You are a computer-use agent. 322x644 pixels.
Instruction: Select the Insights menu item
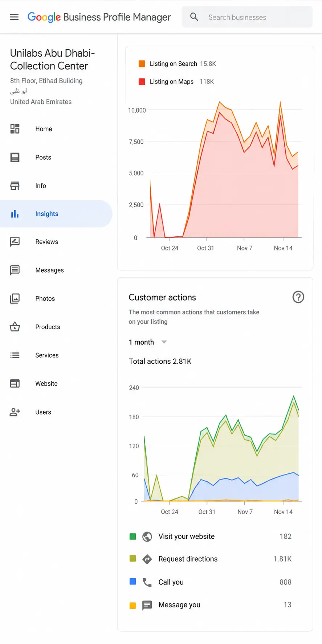pos(56,214)
